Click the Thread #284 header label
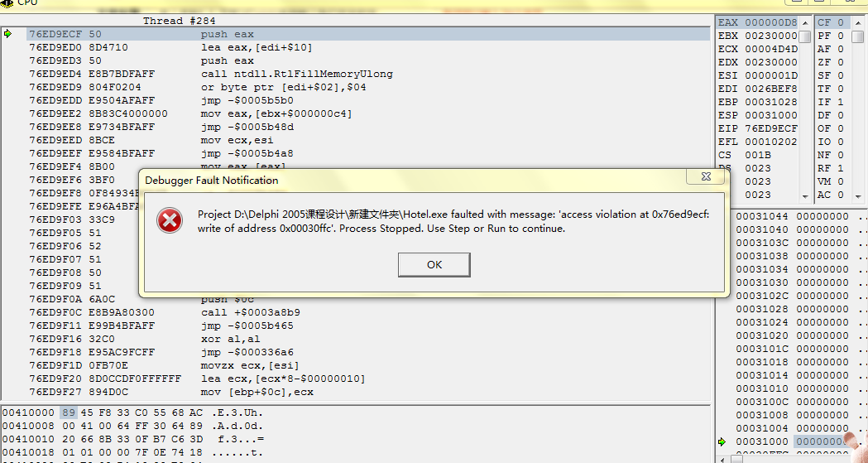 pyautogui.click(x=179, y=21)
